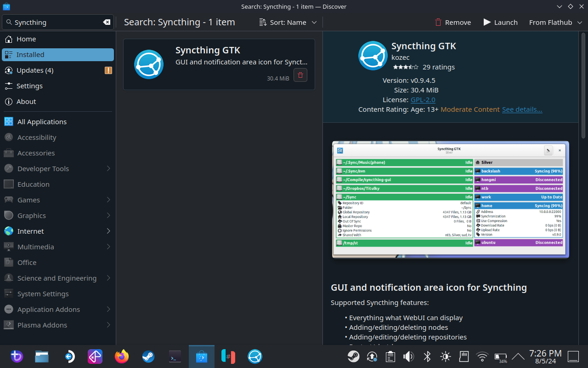The image size is (588, 368).
Task: Click the author name kozec
Action: (401, 57)
